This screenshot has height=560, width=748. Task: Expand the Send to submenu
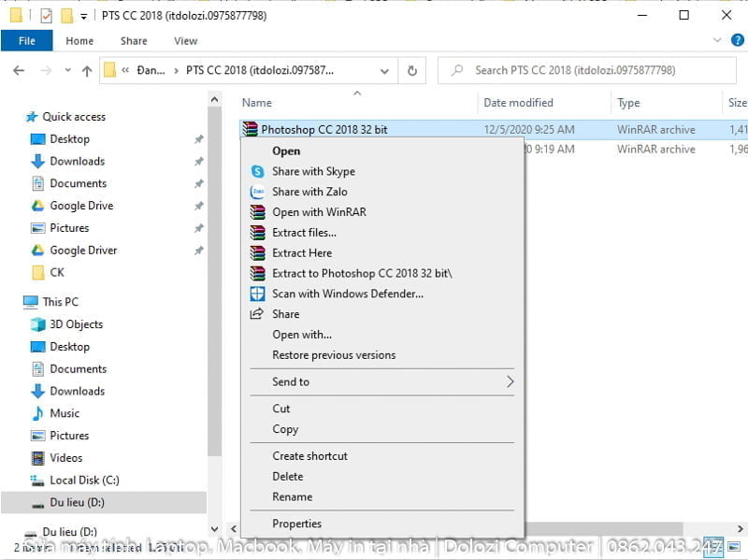coord(510,381)
